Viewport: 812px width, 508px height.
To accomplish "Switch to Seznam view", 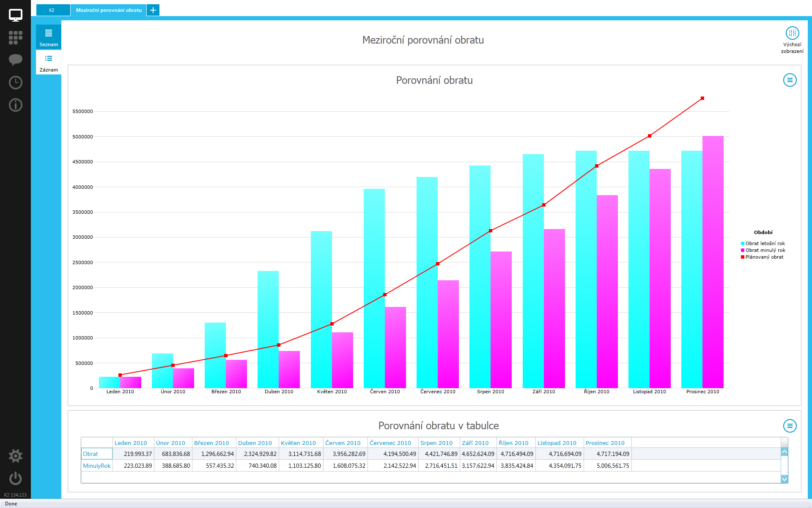I will pyautogui.click(x=49, y=37).
